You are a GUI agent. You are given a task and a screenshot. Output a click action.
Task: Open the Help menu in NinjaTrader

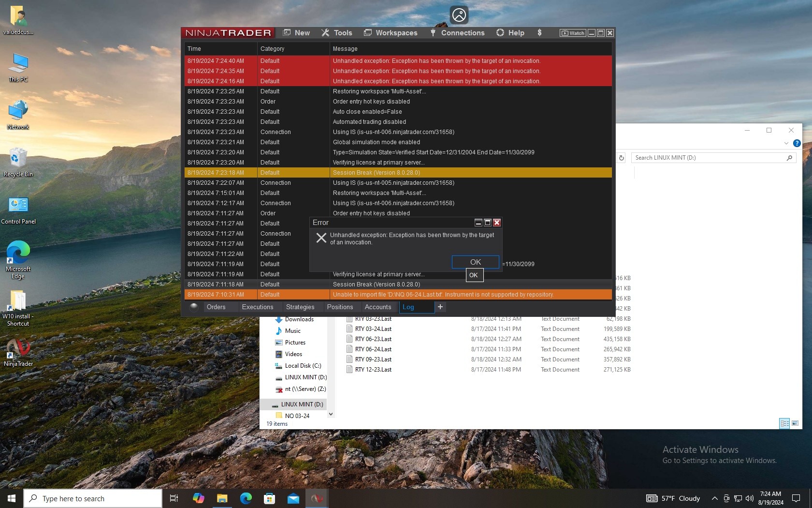coord(510,33)
